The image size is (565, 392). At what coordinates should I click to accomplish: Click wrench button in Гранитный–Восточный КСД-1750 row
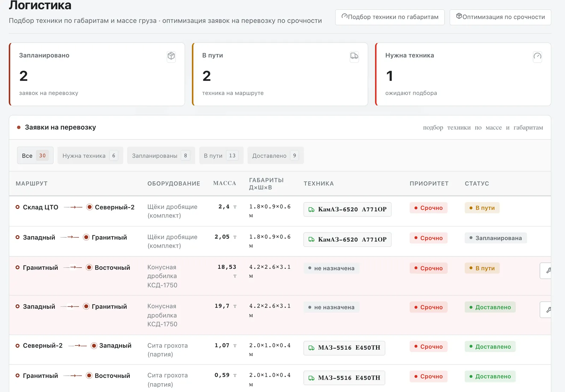click(x=546, y=271)
